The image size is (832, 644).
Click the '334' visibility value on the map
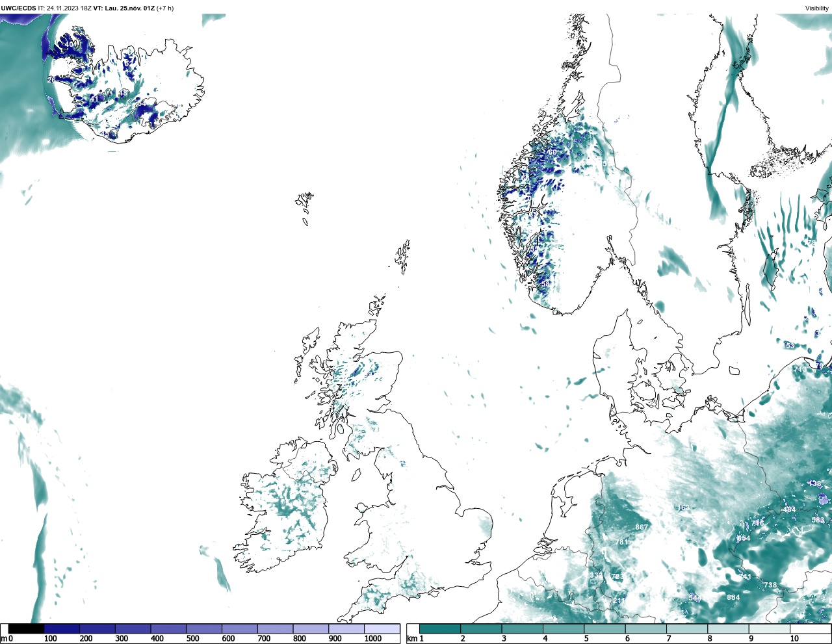pyautogui.click(x=596, y=576)
